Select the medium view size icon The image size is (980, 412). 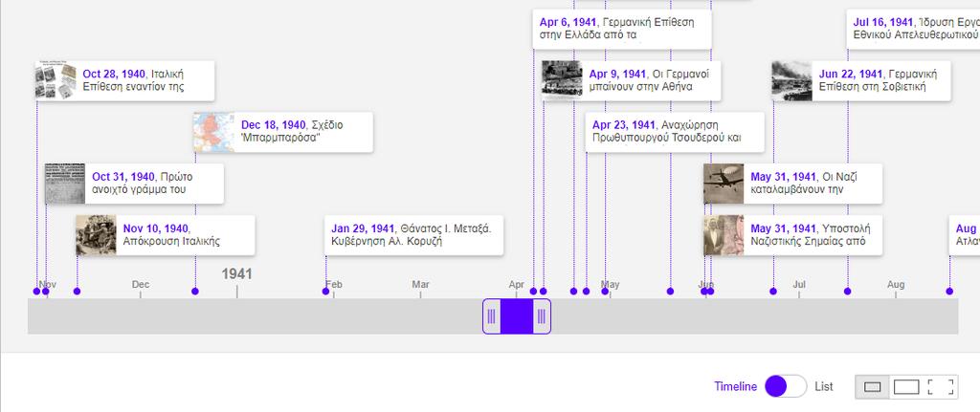point(905,387)
